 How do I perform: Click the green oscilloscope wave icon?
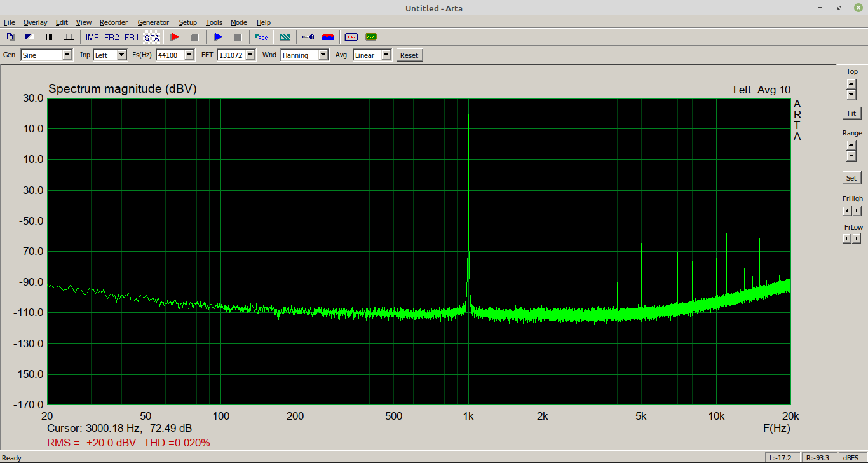371,37
